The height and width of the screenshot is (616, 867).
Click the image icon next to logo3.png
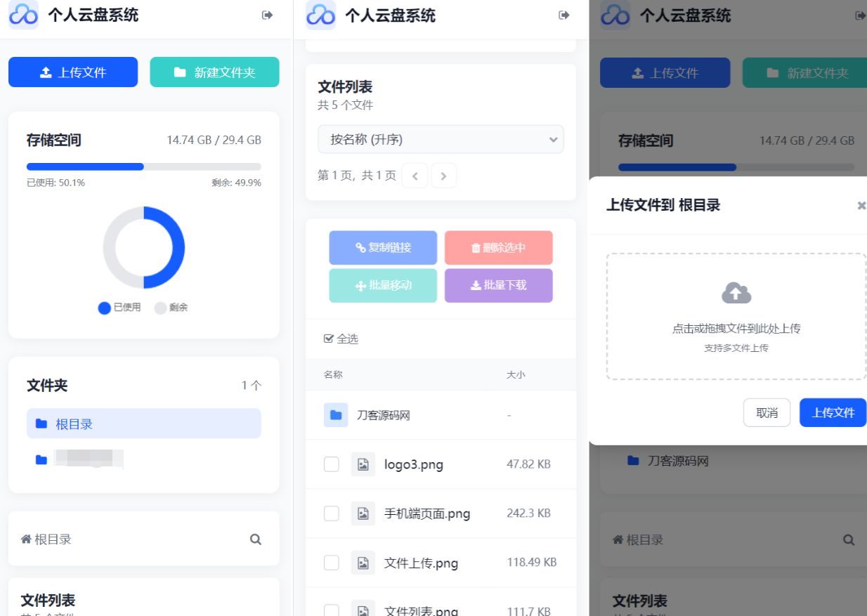363,464
